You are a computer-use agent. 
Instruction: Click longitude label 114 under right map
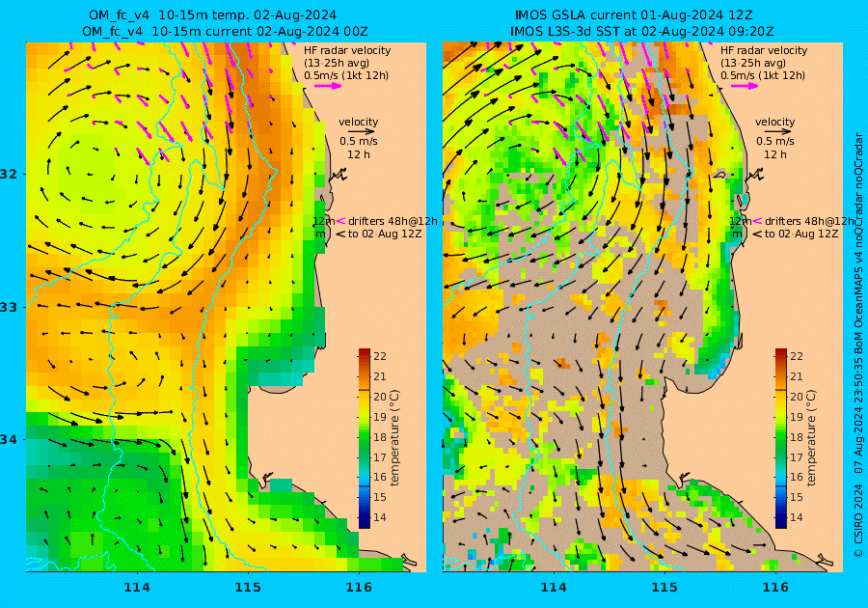tap(553, 587)
